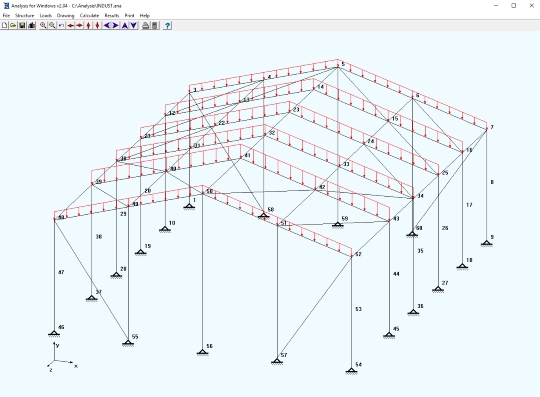Click the blue up arrow icon

125,25
